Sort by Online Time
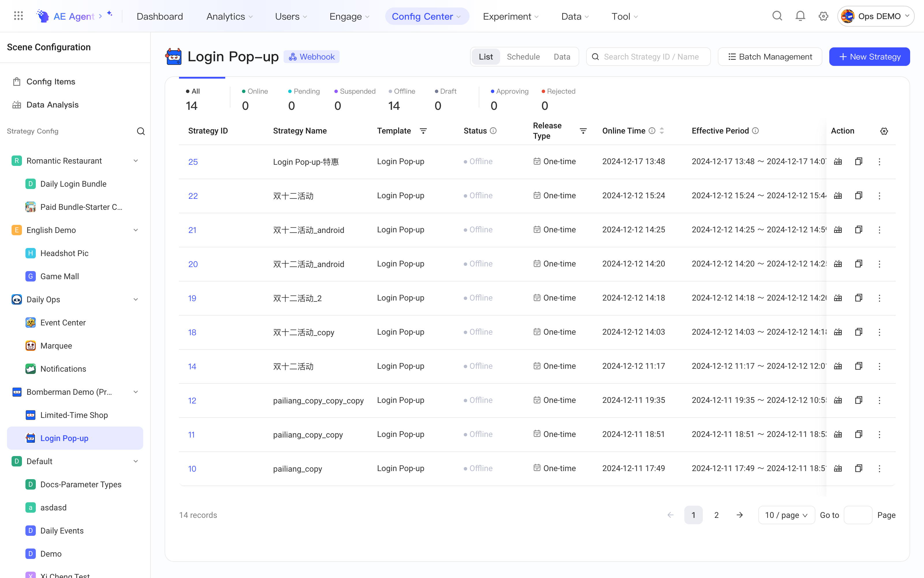Viewport: 924px width, 578px height. [x=662, y=131]
